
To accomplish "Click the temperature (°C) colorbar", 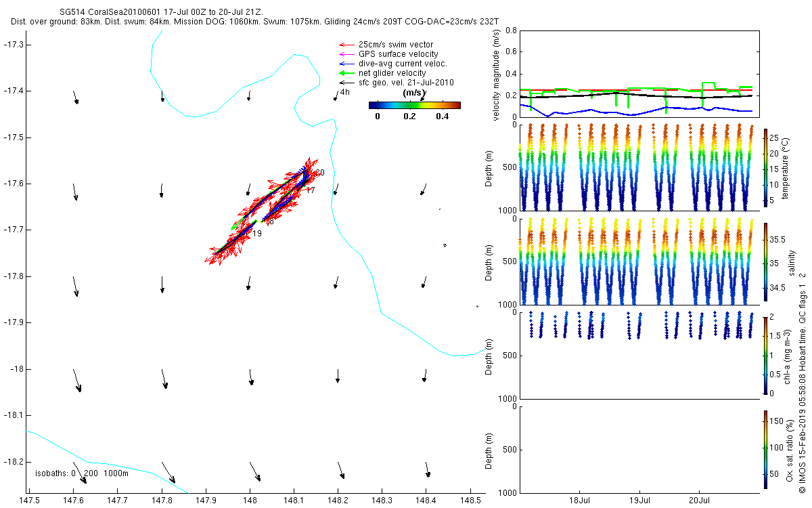I will click(765, 167).
